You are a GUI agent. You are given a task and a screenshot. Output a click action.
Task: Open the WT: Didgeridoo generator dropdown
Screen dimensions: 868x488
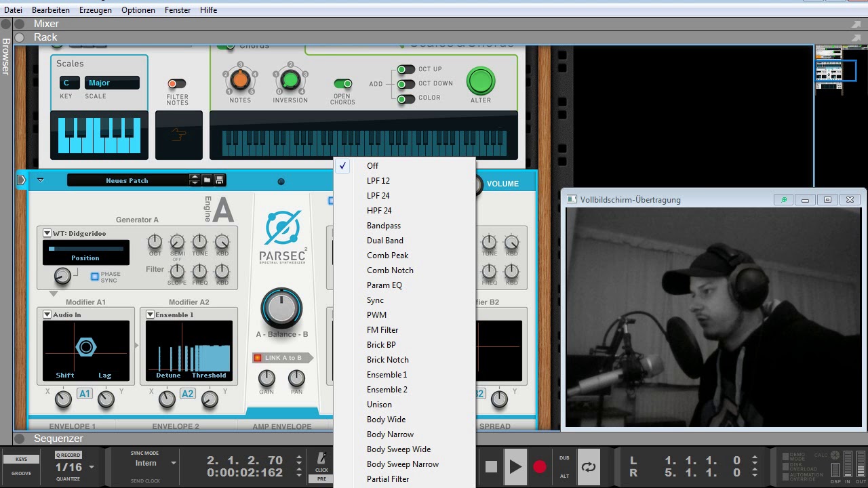[x=47, y=233]
